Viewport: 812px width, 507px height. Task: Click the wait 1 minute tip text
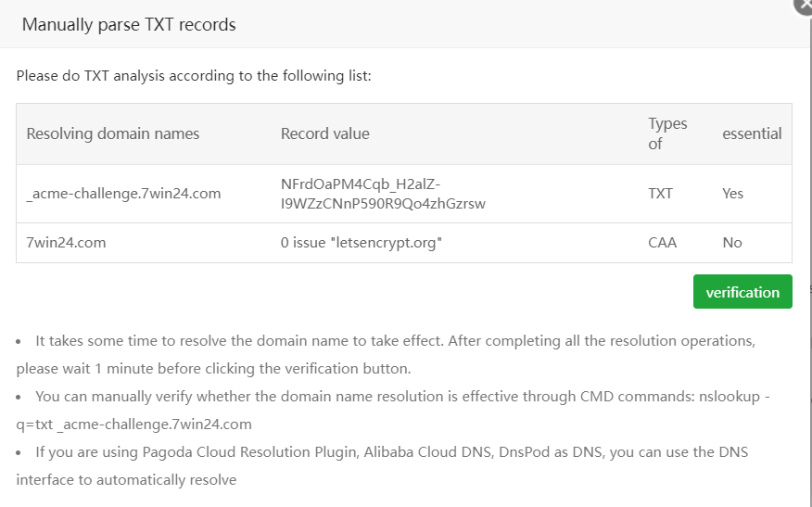click(213, 368)
